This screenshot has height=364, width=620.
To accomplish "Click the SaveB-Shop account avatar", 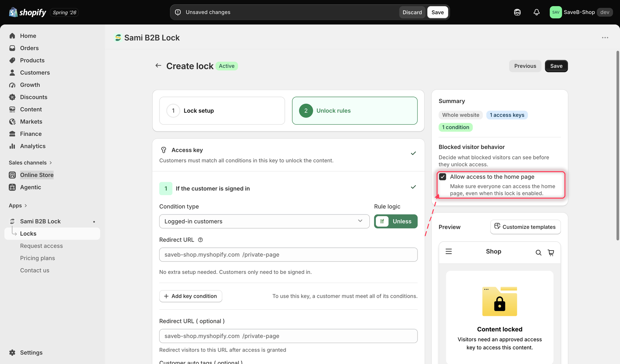I will [556, 12].
